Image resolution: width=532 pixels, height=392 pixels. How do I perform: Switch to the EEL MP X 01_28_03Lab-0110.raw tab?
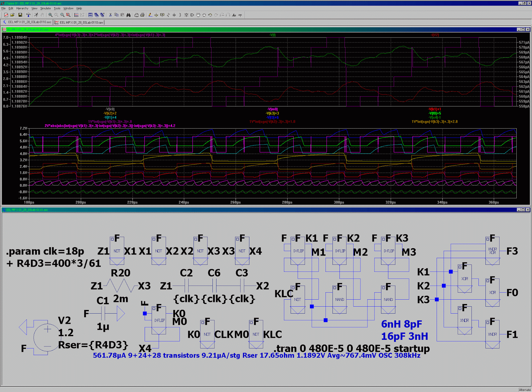[79, 22]
